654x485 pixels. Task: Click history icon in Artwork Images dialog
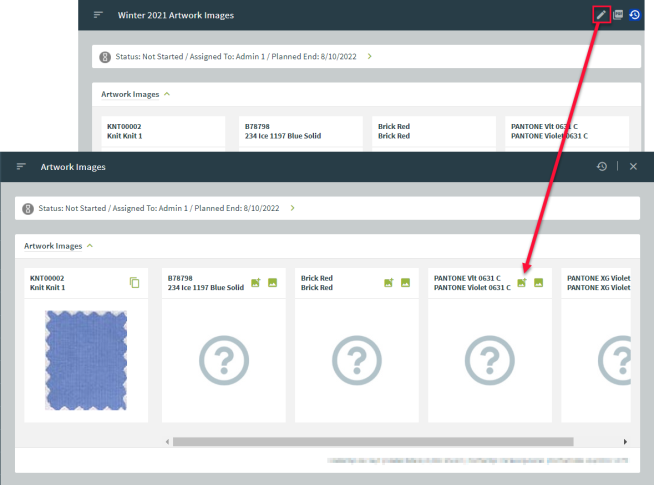coord(601,167)
